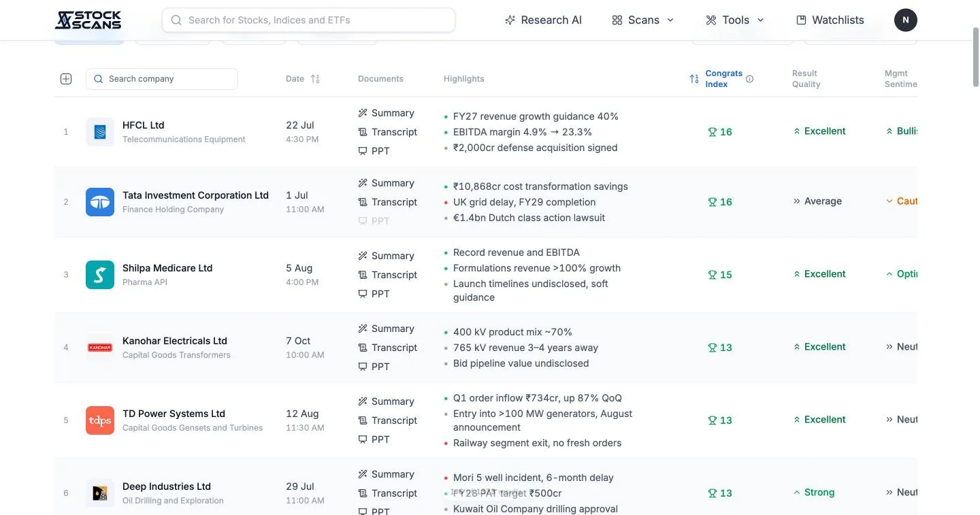Open PPT for HFCL Ltd
Screen dimensions: 980x515
point(374,151)
